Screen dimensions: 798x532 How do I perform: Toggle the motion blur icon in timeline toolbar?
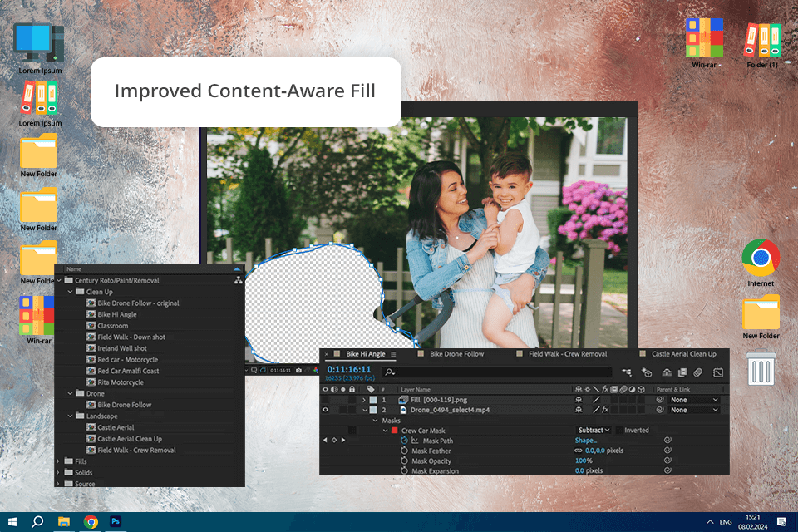(698, 372)
